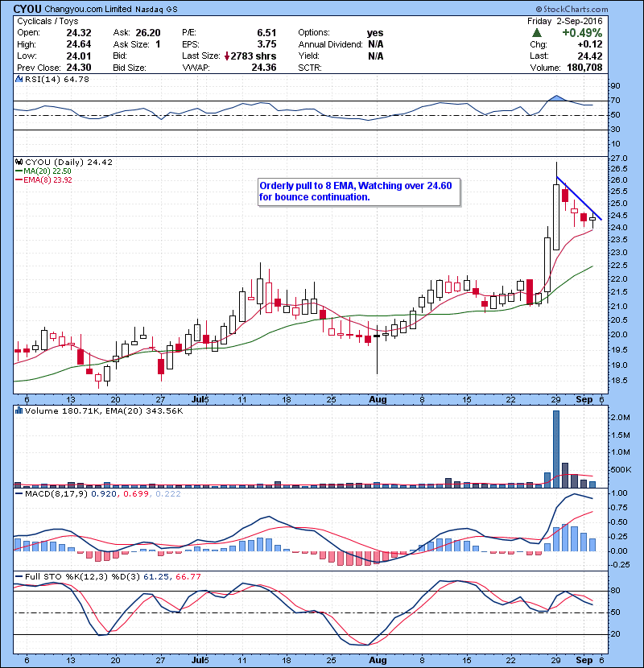This screenshot has height=668, width=644.
Task: Click the green up triangle change indicator
Action: coord(537,32)
